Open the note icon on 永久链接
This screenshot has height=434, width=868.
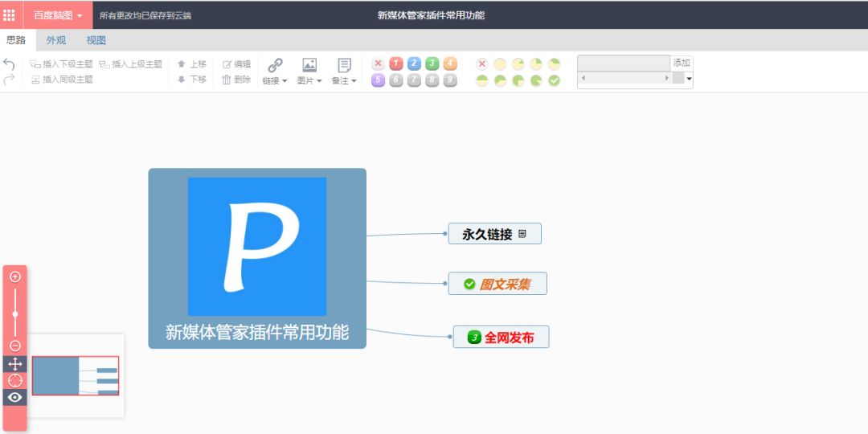pos(522,234)
